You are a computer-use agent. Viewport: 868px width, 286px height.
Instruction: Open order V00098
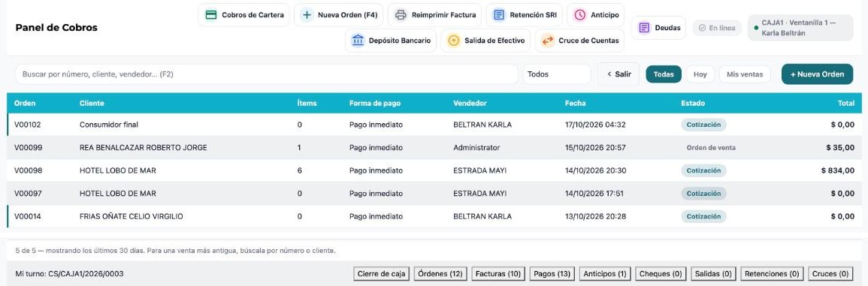pos(434,170)
